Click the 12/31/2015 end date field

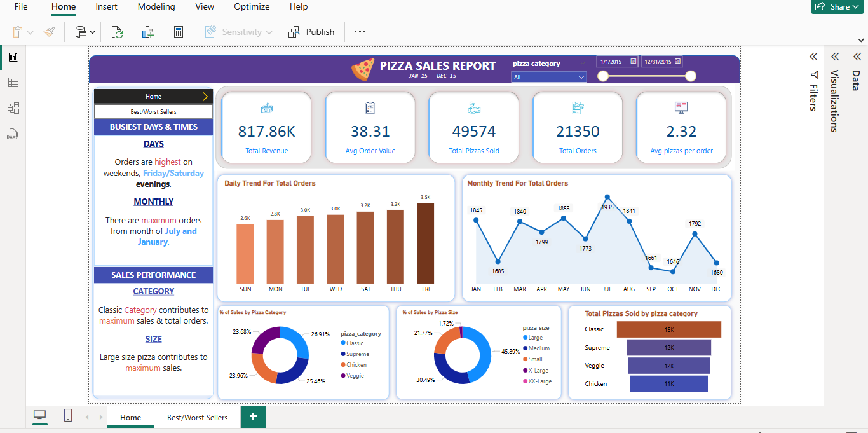(x=657, y=62)
